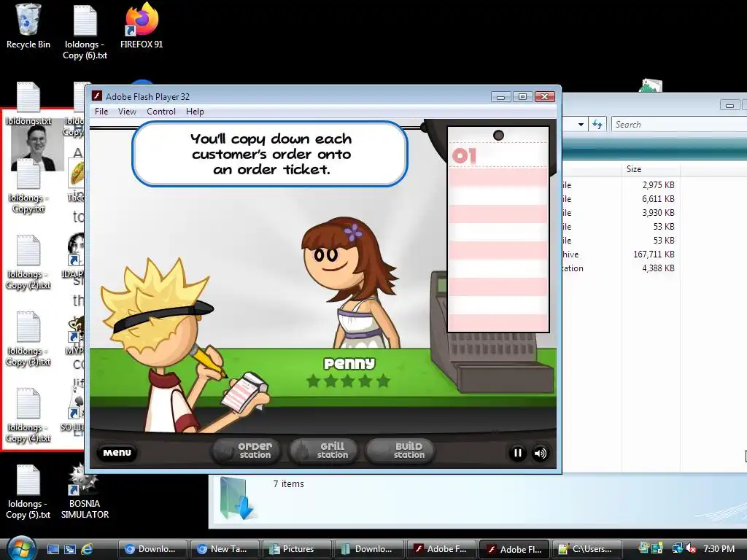The width and height of the screenshot is (747, 560).
Task: Switch to C:\Users... taskbar button
Action: [x=587, y=549]
